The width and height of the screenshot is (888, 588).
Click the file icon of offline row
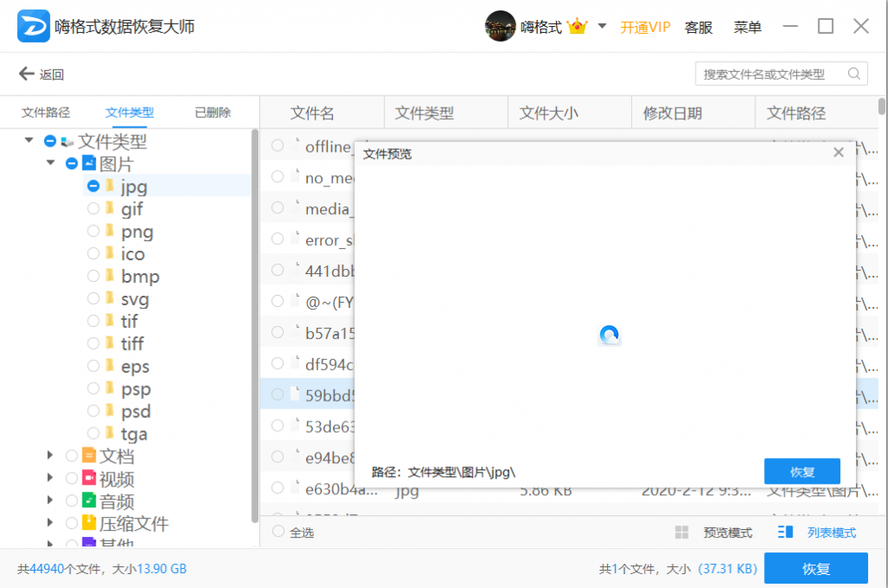click(295, 146)
